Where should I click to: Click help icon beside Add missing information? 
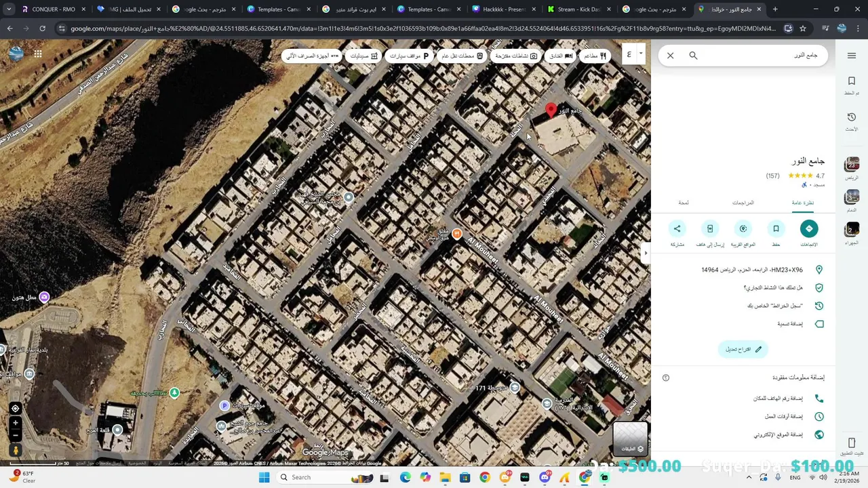666,378
